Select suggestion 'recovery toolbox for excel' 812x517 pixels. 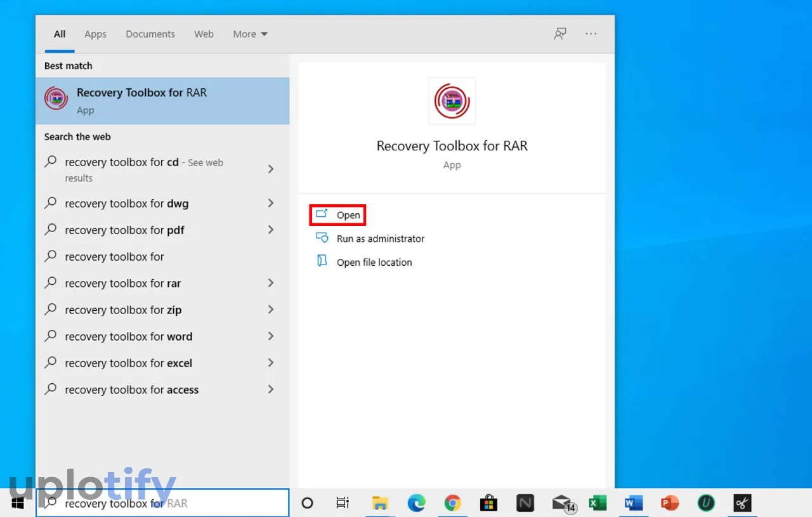coord(162,363)
